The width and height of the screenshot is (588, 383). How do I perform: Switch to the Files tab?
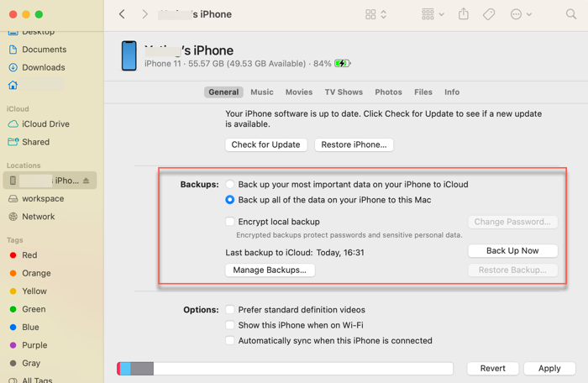coord(423,92)
